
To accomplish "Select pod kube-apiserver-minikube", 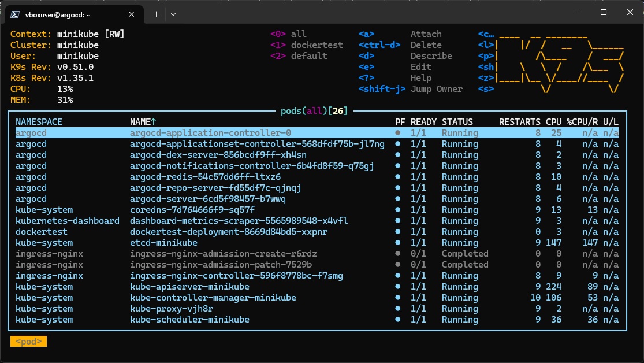I will (x=317, y=287).
